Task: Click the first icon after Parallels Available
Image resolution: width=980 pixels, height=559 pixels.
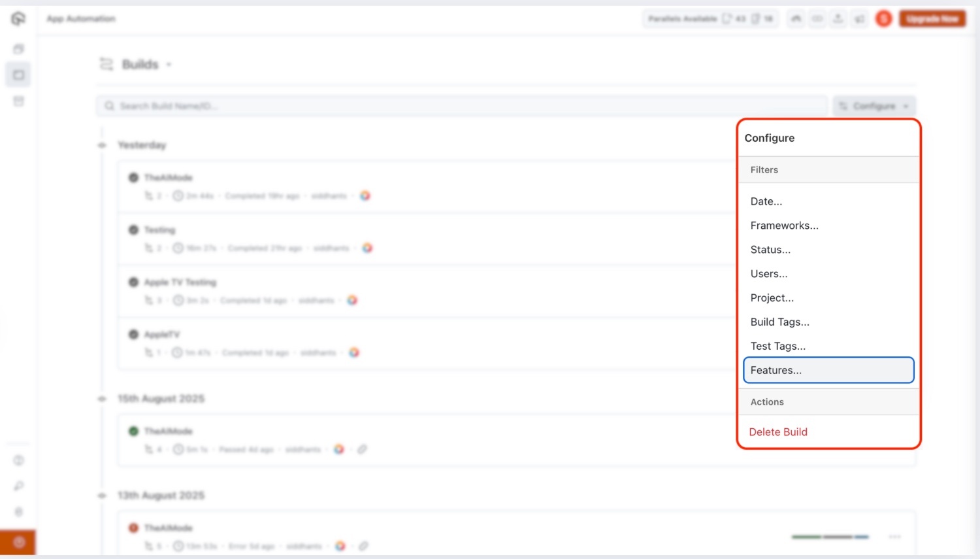Action: click(x=796, y=19)
